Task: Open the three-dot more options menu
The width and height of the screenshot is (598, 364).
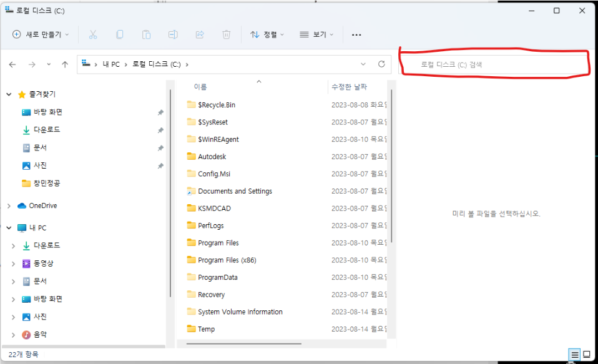Action: 356,35
